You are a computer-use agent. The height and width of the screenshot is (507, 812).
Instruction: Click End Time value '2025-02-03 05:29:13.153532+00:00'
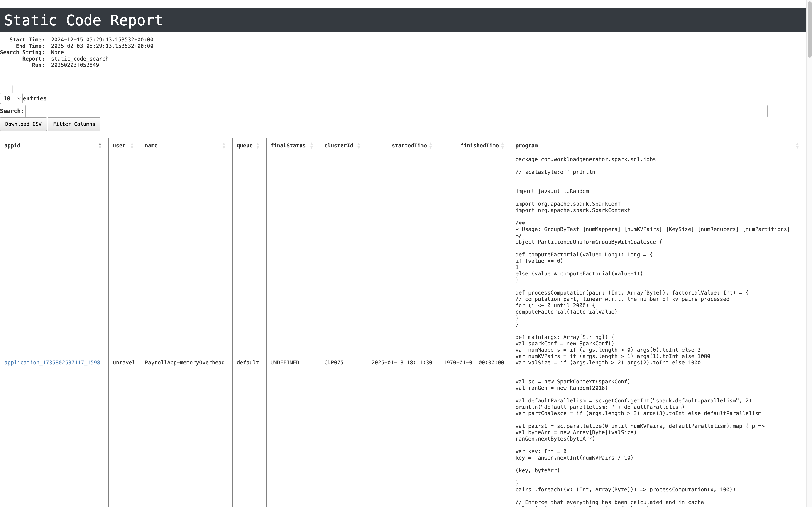tap(102, 46)
